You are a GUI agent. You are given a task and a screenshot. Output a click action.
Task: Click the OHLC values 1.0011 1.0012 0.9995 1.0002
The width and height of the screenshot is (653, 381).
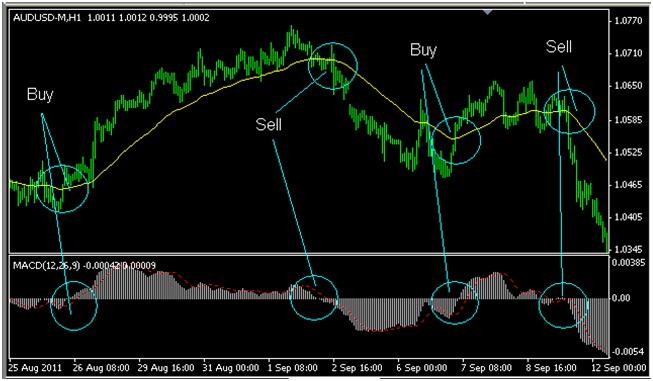[149, 18]
